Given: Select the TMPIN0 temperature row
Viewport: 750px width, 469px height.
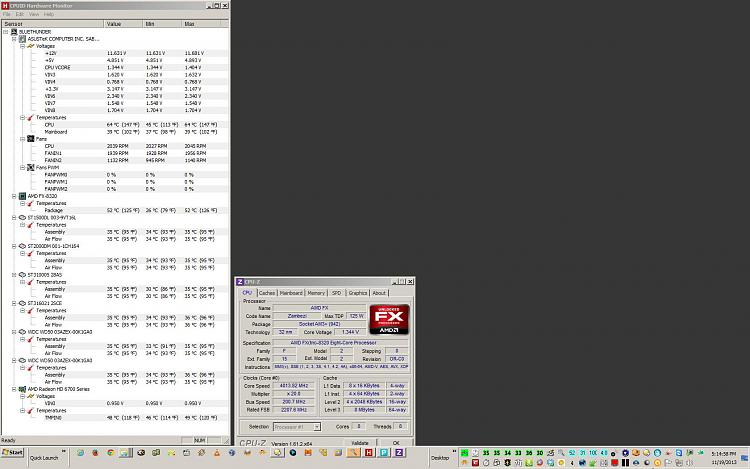Looking at the screenshot, I should tap(115, 418).
